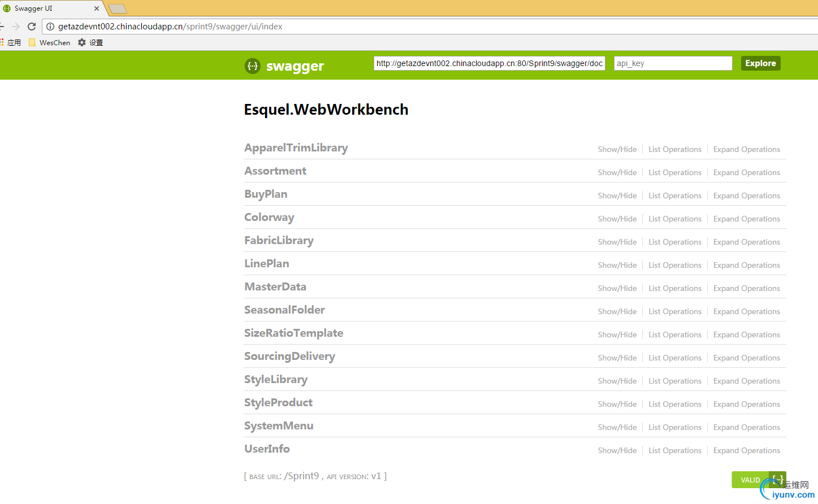
Task: Click the Esquel.WebWorkbench title text
Action: pos(326,110)
